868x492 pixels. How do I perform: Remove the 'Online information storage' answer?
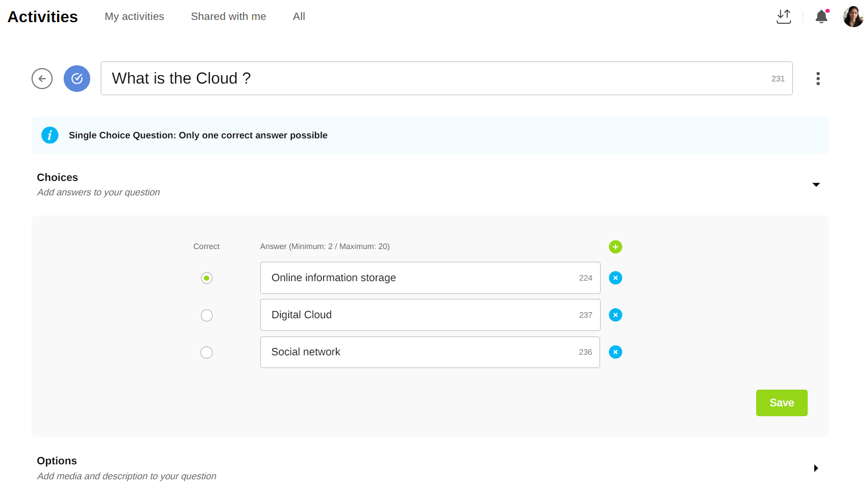tap(615, 278)
